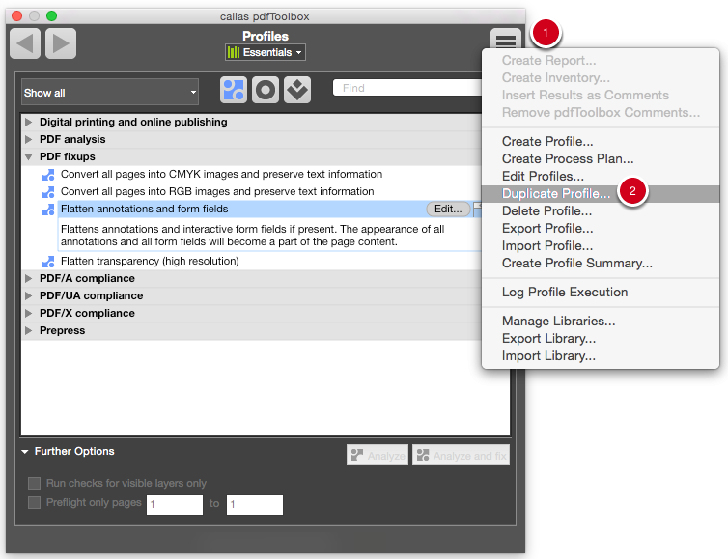Click Insert Results as Comments menu item
Screen dimensions: 728x560
coord(601,96)
